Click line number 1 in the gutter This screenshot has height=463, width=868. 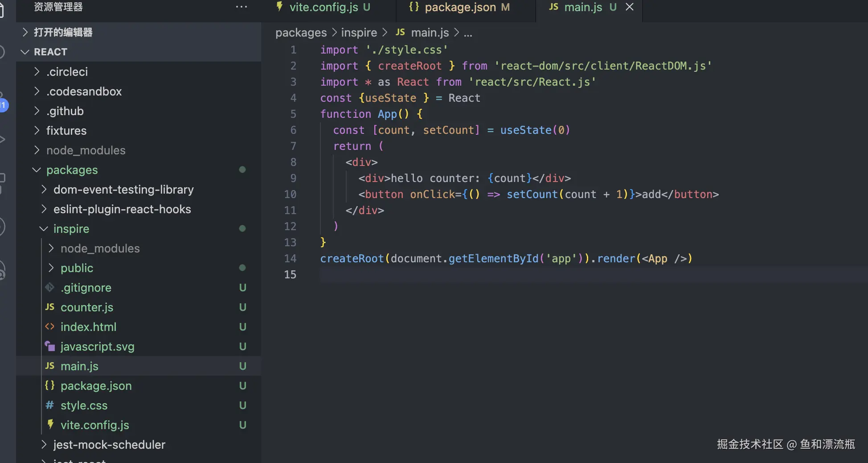click(x=293, y=50)
